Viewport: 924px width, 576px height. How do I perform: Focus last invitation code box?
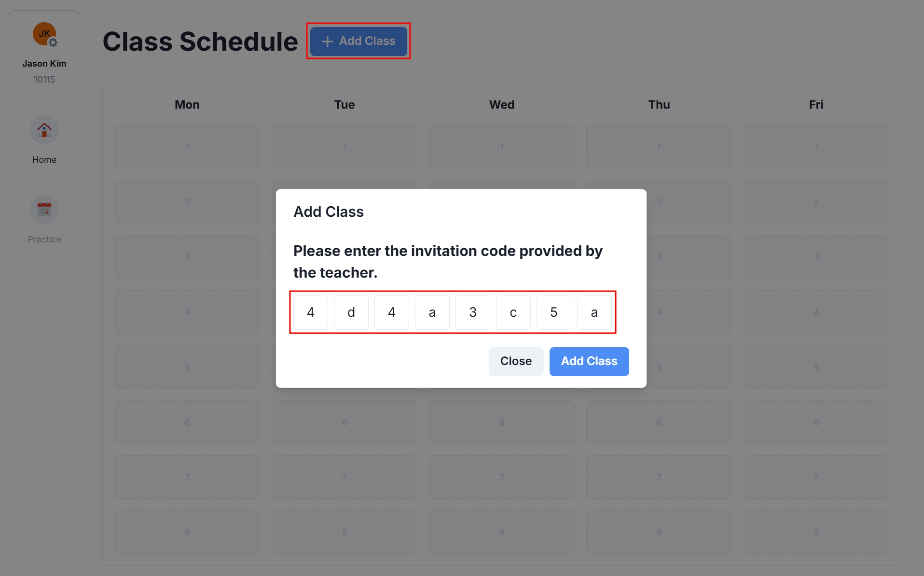pos(594,312)
